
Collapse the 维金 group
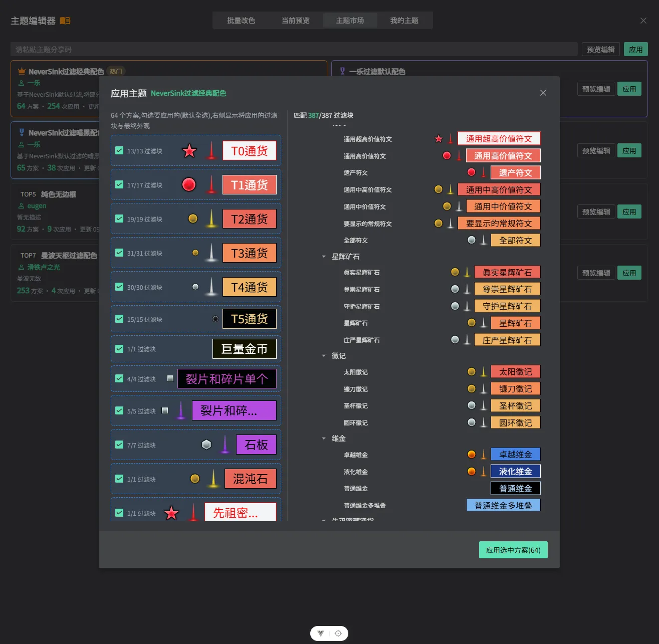click(324, 439)
